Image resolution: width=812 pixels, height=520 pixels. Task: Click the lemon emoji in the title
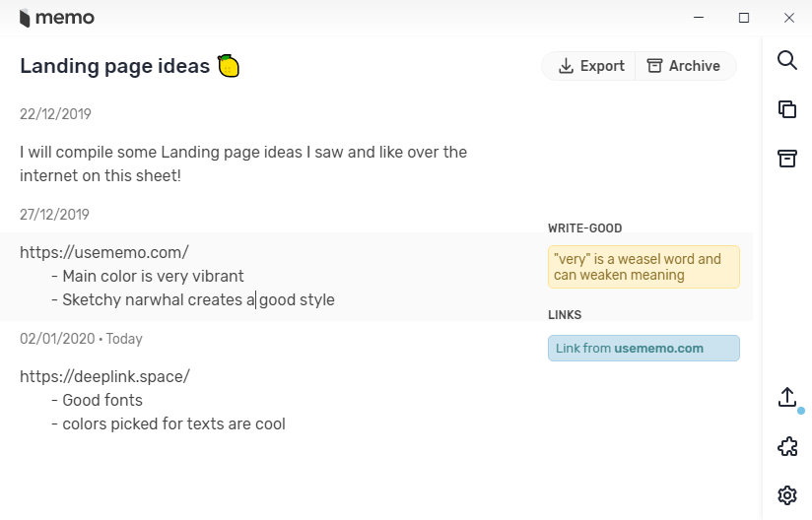tap(230, 66)
